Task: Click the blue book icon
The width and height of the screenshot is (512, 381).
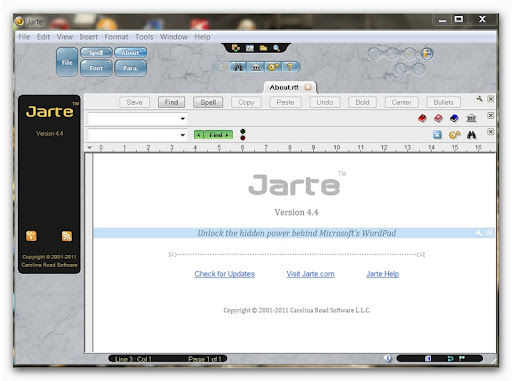Action: pyautogui.click(x=454, y=118)
